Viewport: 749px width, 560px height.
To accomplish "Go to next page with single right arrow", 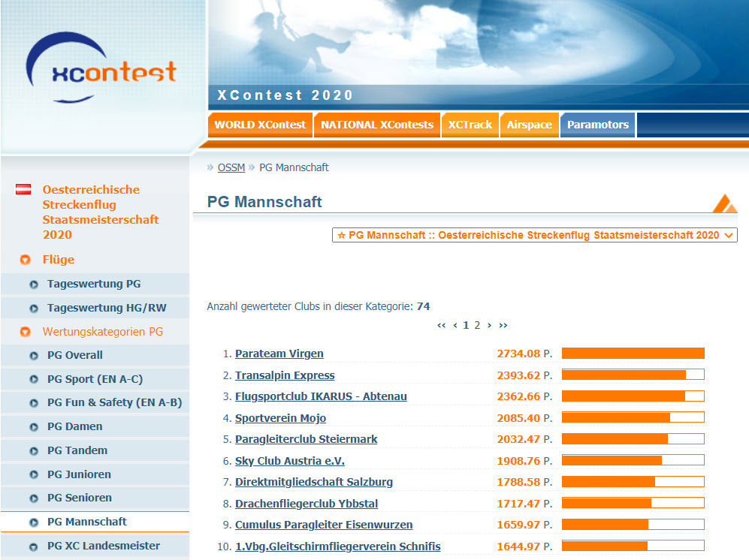I will 489,326.
